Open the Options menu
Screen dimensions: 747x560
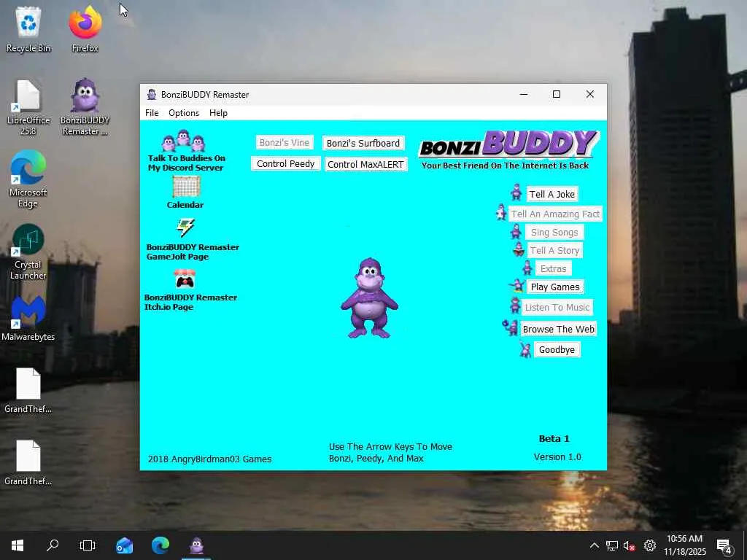click(184, 113)
